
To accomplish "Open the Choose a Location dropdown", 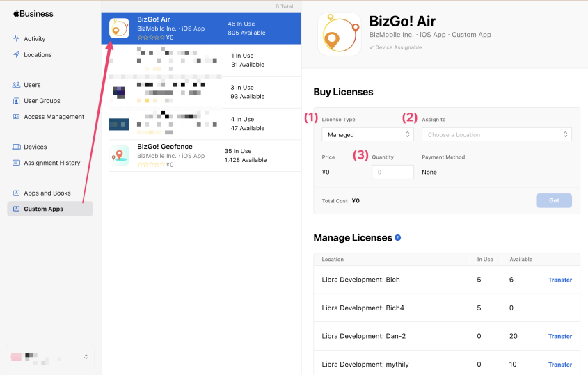I will 496,134.
